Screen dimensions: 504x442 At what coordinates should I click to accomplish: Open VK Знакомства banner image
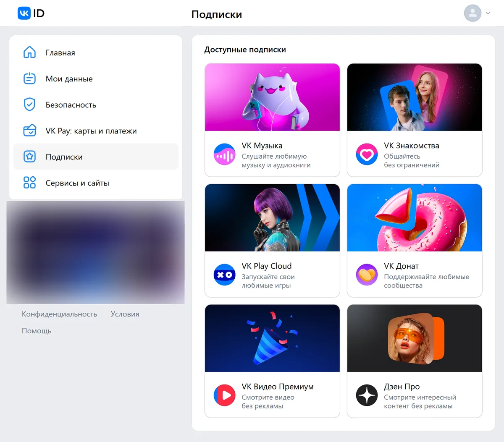[415, 97]
